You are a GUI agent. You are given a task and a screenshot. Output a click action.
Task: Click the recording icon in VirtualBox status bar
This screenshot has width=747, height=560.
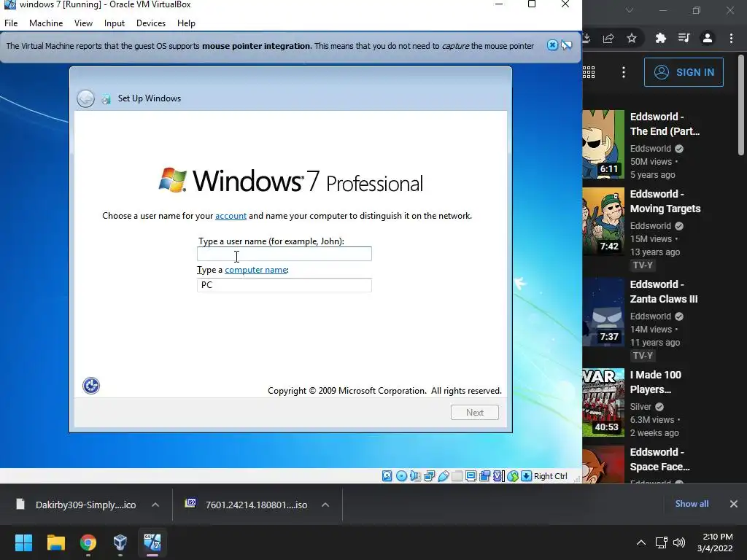[x=484, y=475]
